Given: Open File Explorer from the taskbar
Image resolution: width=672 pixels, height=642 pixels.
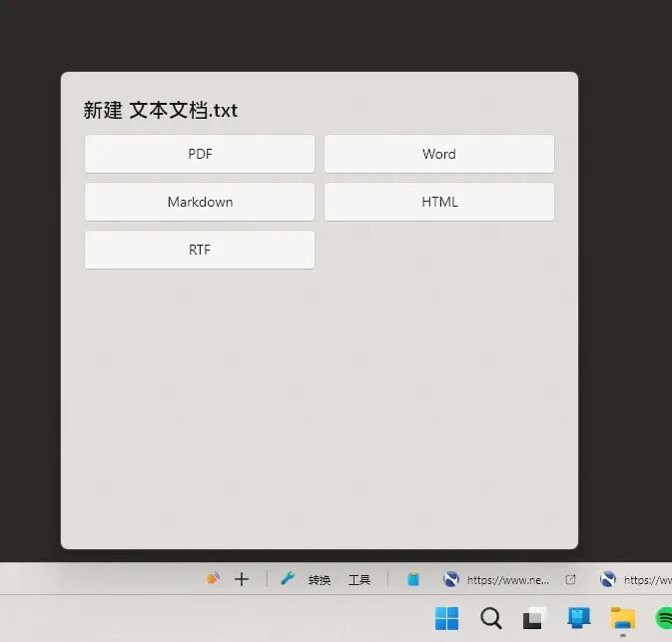Looking at the screenshot, I should tap(623, 618).
